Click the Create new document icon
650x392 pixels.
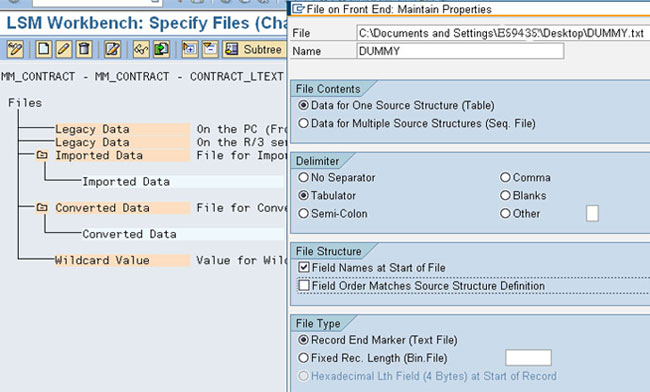click(44, 49)
